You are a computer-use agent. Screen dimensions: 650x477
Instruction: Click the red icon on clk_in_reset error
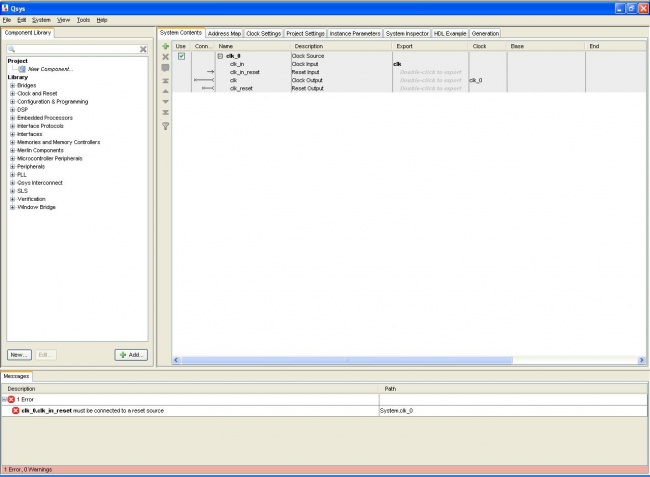pyautogui.click(x=15, y=411)
